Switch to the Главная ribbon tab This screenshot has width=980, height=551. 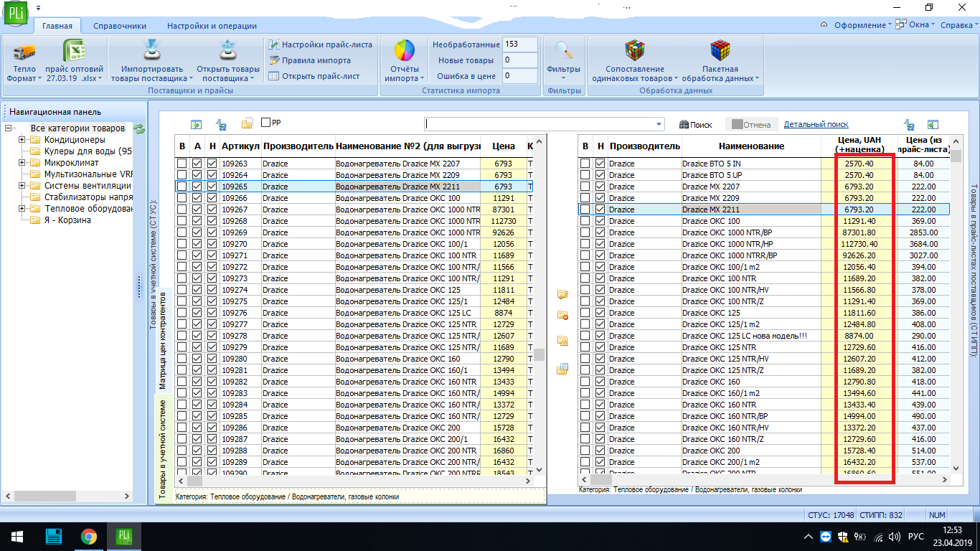[57, 26]
